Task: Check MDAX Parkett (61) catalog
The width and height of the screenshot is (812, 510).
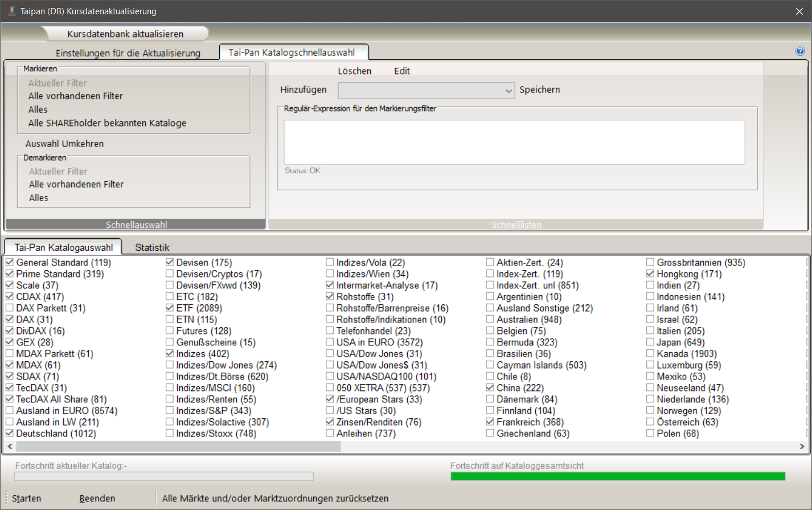Action: (x=10, y=354)
